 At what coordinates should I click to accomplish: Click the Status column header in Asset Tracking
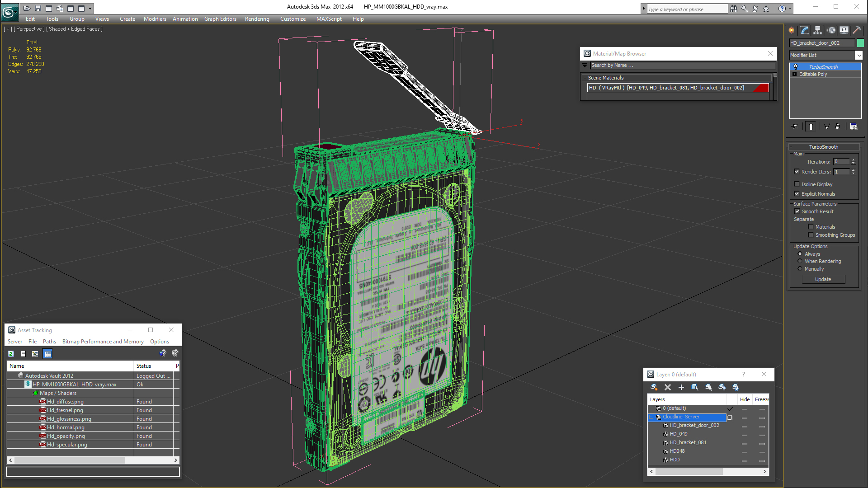coord(153,366)
